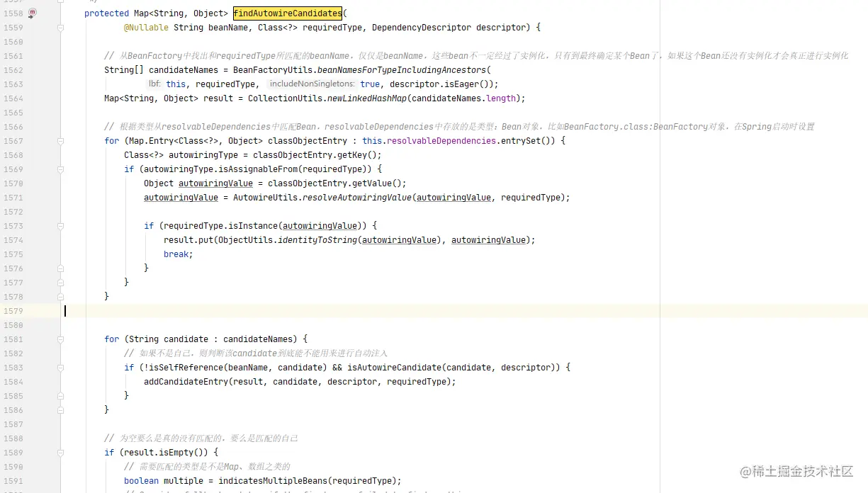Click the fold end marker at line 1578
868x493 pixels.
[x=61, y=297]
